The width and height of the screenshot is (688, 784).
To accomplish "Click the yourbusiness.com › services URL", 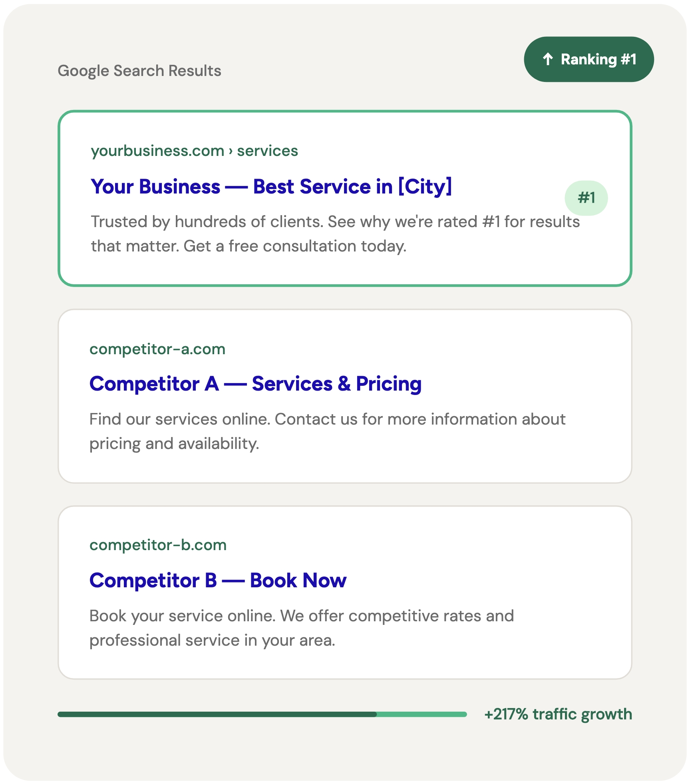I will [x=194, y=151].
